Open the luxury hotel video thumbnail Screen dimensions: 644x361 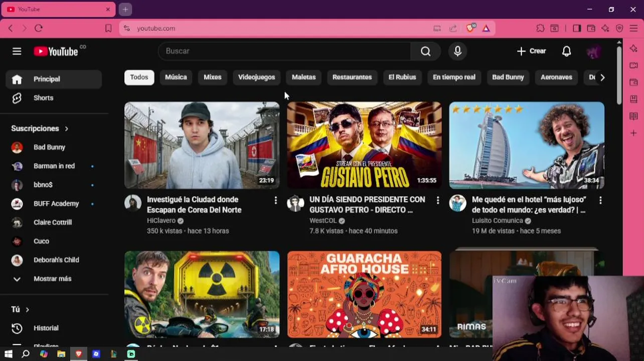click(x=527, y=145)
